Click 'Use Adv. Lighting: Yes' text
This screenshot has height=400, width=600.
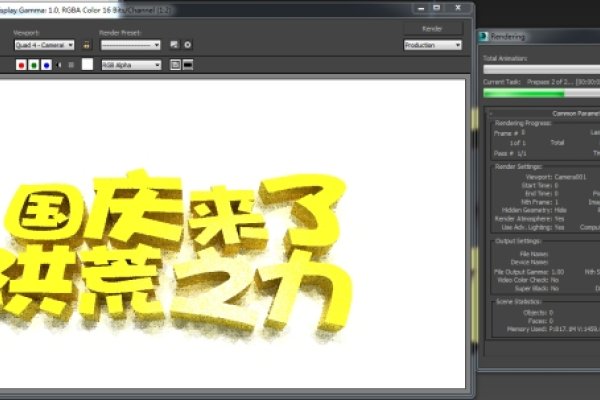coord(533,227)
